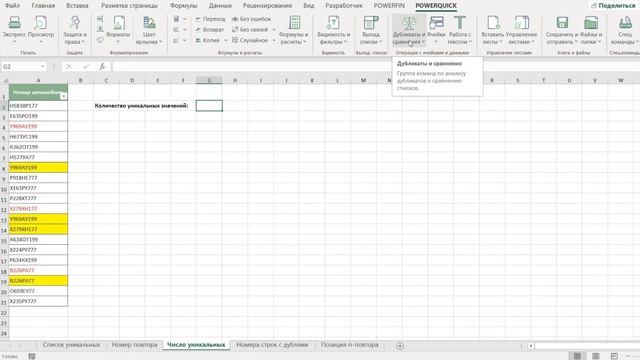The image size is (640, 360).
Task: Click the Без ошибок command
Action: 251,19
